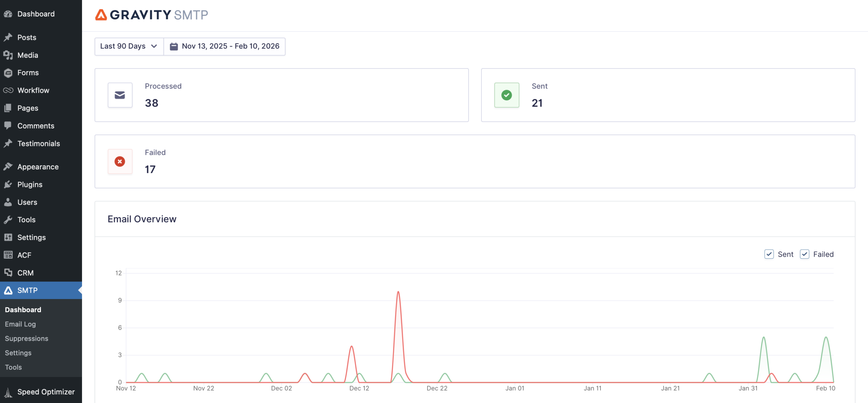Open the Plugins menu item
Viewport: 868px width, 403px height.
[30, 185]
